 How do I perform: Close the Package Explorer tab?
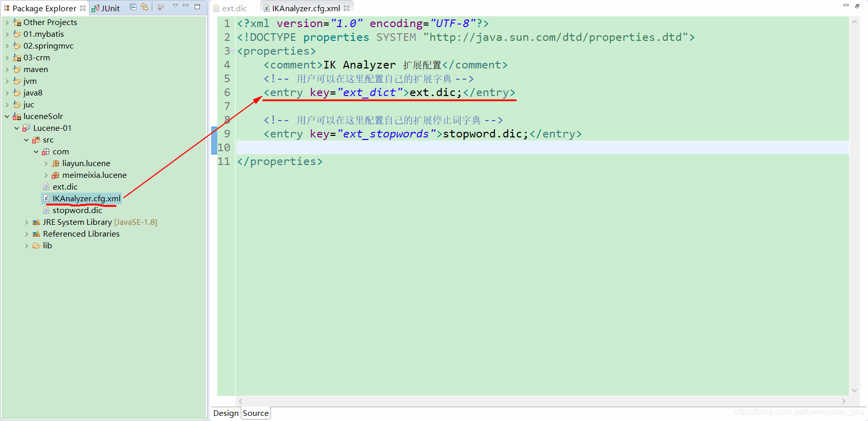(83, 8)
